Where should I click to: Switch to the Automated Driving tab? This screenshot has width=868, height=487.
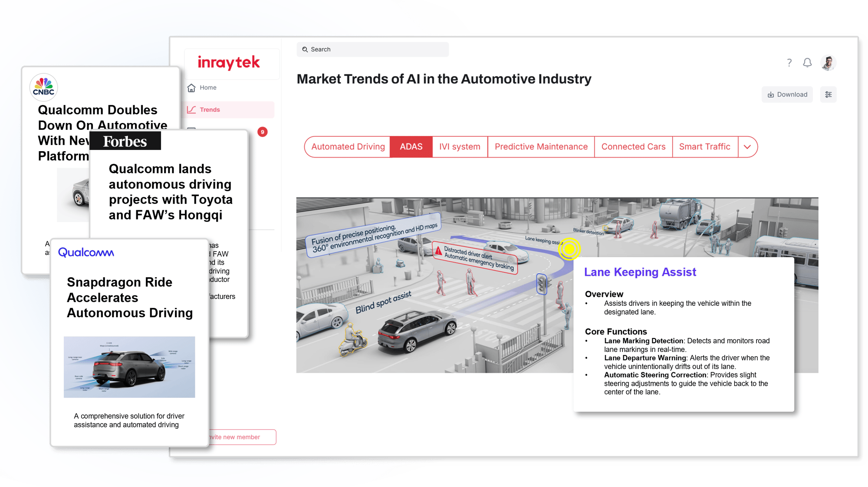tap(348, 147)
